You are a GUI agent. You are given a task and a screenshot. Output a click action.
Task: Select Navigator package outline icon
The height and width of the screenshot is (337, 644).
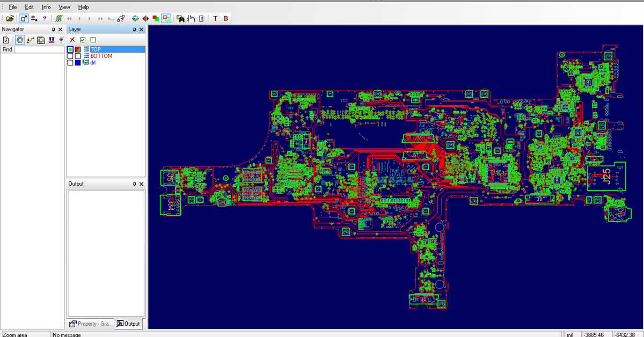click(41, 40)
